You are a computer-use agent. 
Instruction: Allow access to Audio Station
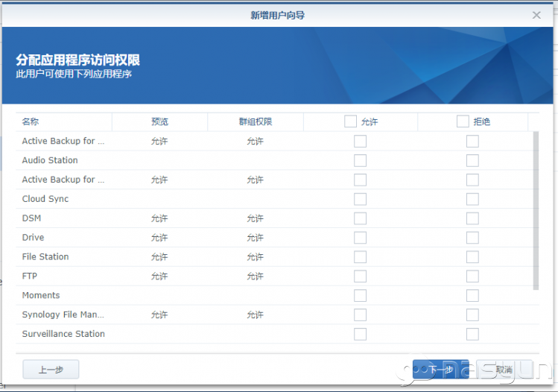click(x=360, y=160)
